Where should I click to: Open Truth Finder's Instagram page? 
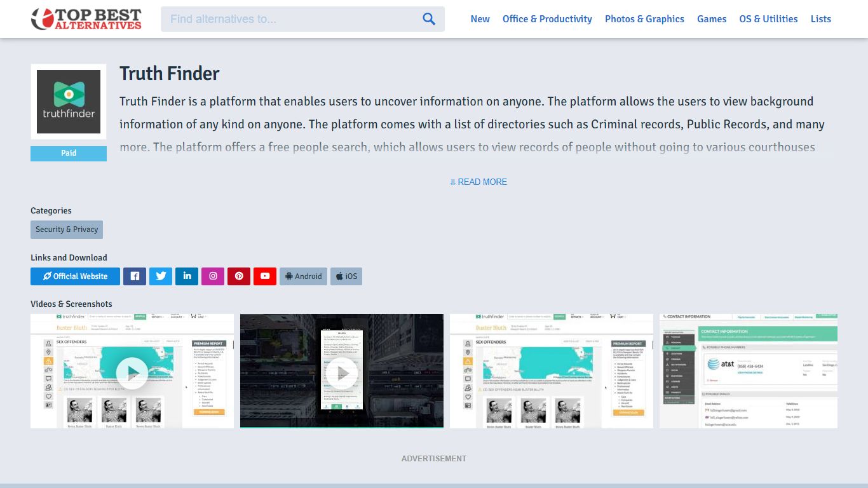click(213, 276)
